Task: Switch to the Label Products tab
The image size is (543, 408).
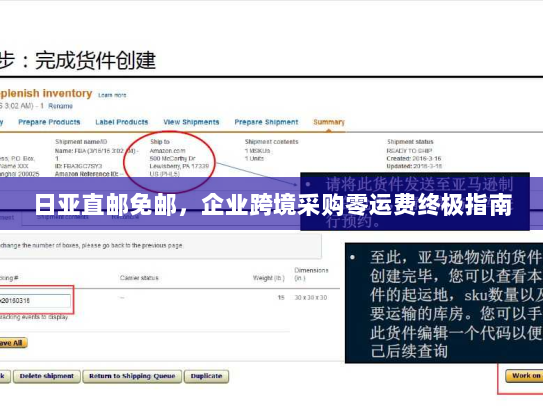Action: click(122, 122)
